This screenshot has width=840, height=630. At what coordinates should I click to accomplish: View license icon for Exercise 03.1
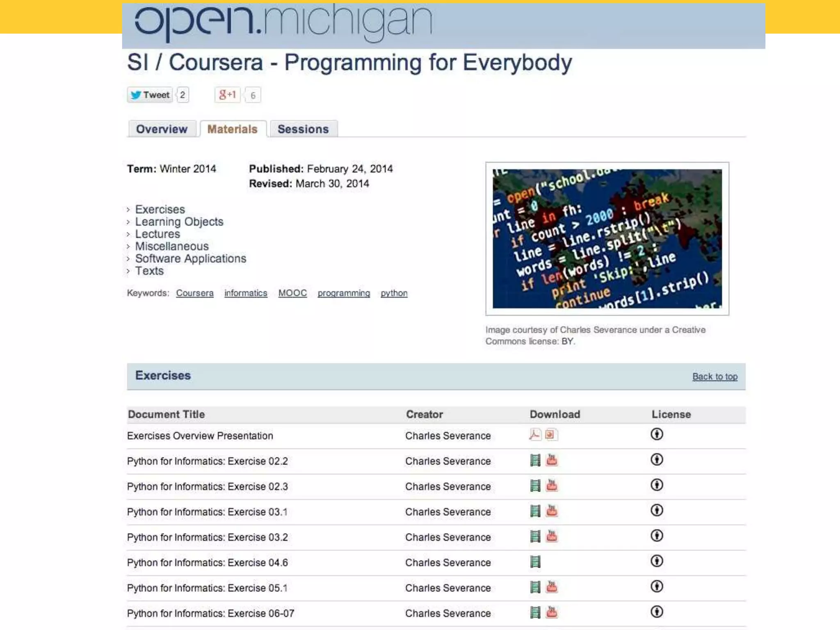coord(657,510)
